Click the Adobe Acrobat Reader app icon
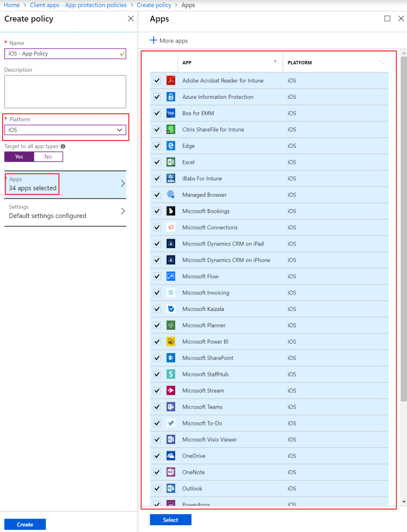 (170, 81)
